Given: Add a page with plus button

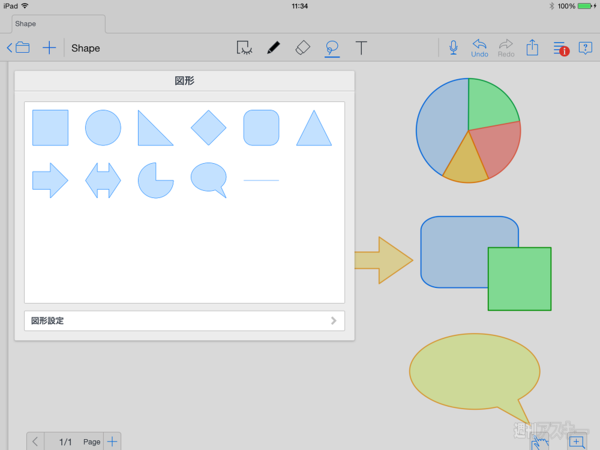Looking at the screenshot, I should 112,442.
